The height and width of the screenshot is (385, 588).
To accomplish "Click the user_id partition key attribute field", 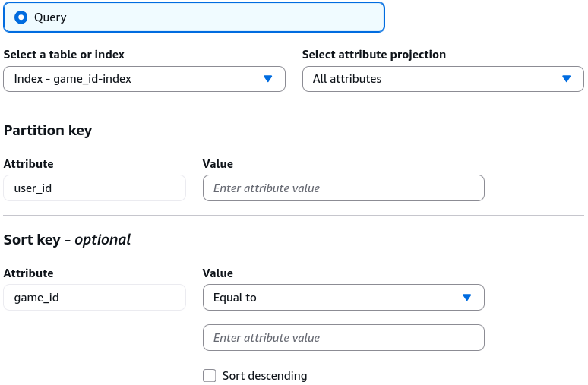I will pyautogui.click(x=94, y=188).
